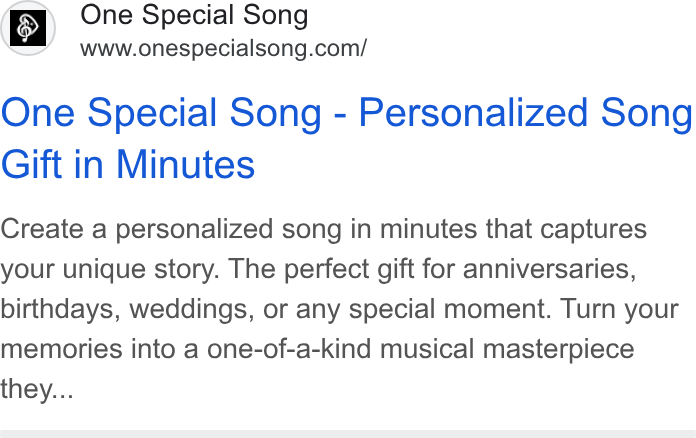The width and height of the screenshot is (696, 438).
Task: Select 'Personalized Song' in the blue headline
Action: click(x=526, y=113)
